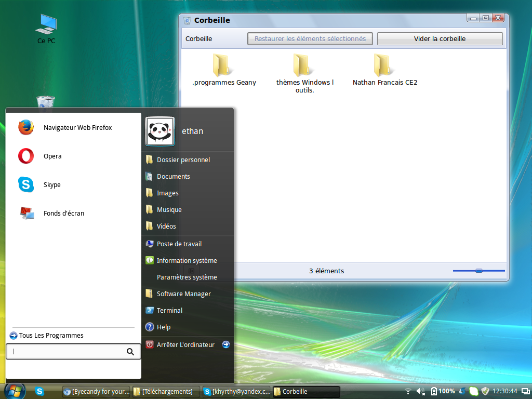Click the ethan user name

(x=192, y=131)
